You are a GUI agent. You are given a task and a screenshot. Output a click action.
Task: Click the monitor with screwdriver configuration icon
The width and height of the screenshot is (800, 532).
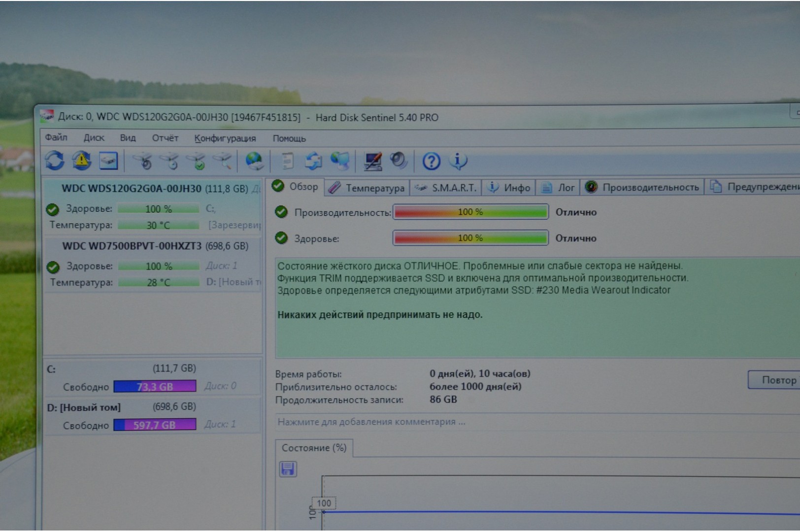372,161
